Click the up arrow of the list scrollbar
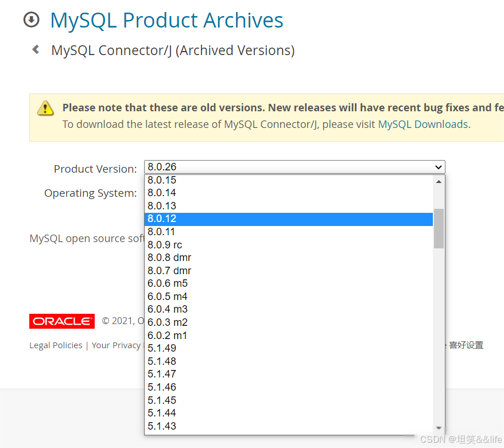504x448 pixels. pos(439,182)
